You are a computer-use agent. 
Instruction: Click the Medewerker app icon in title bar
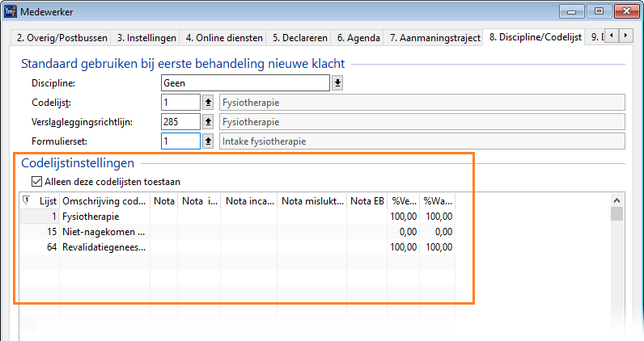click(x=11, y=11)
